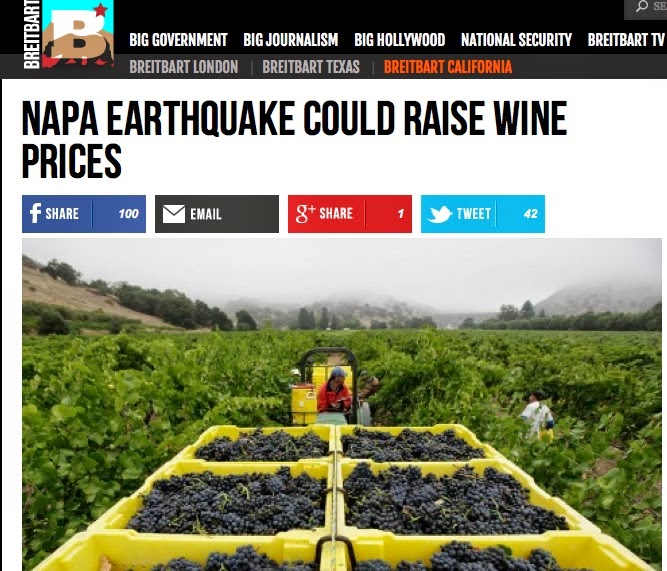Go to Big Hollywood section
The image size is (667, 571).
click(x=399, y=40)
